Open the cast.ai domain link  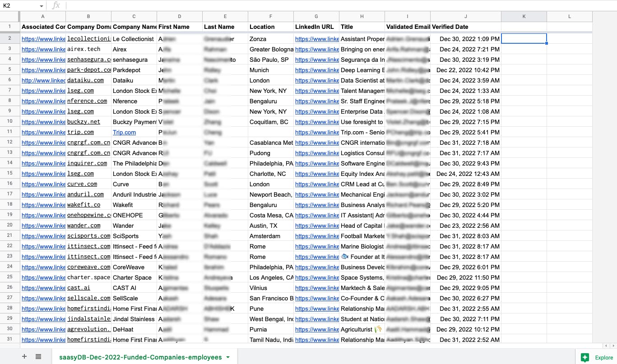pyautogui.click(x=79, y=288)
